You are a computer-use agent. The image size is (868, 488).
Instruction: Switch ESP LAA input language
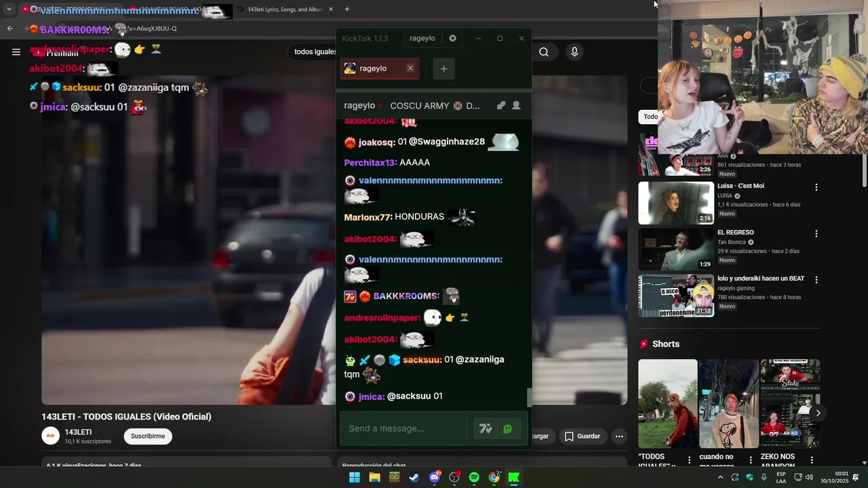click(781, 477)
